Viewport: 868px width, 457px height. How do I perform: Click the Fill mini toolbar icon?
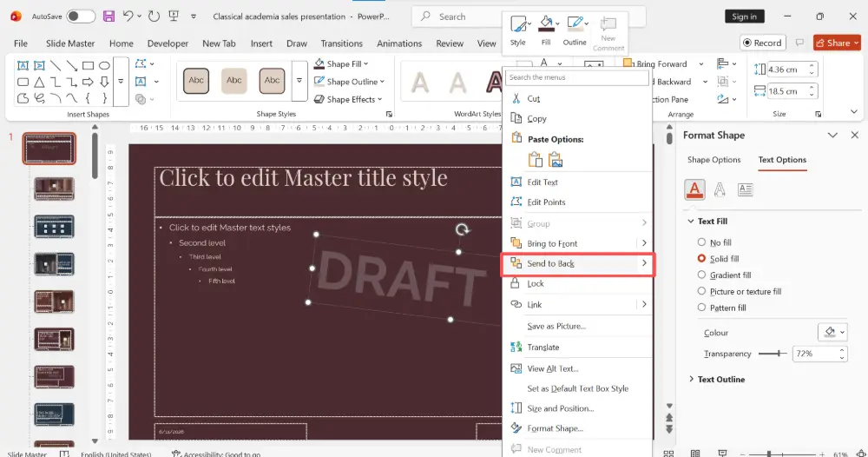[546, 30]
